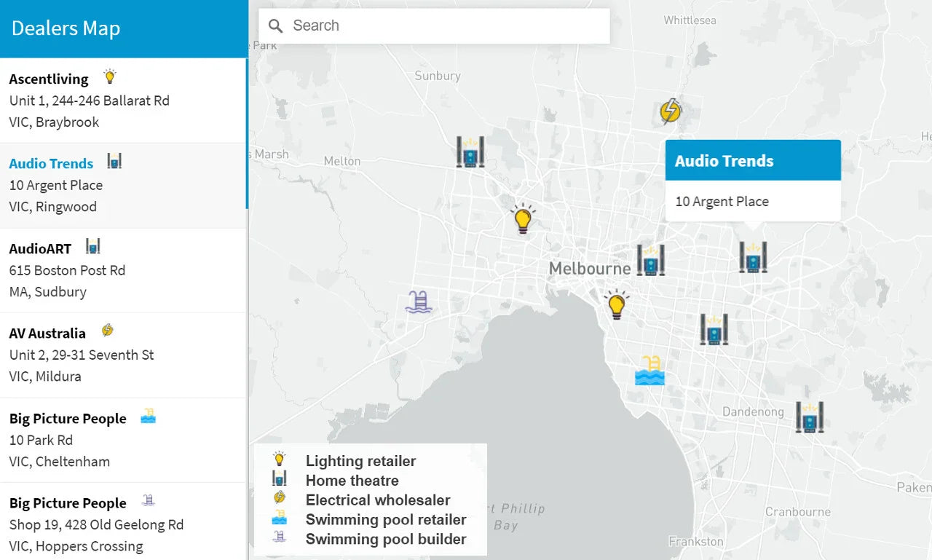This screenshot has height=560, width=932.
Task: Focus the Search input field
Action: click(444, 26)
